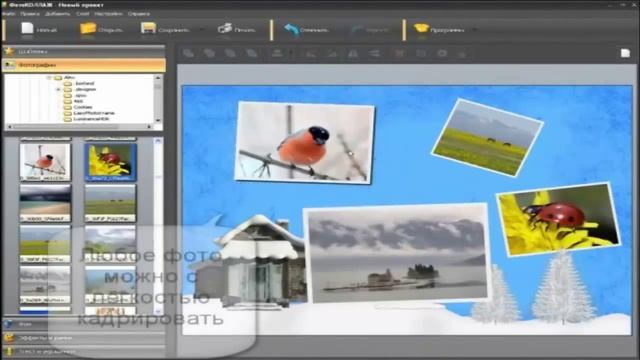Image resolution: width=640 pixels, height=360 pixels.
Task: Open the Файл menu
Action: [x=8, y=13]
